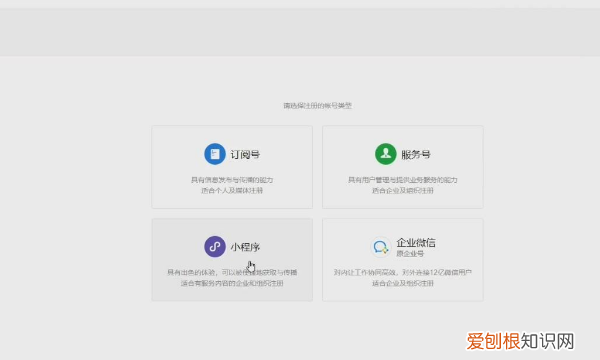
Task: Click the 小程序 description 适合有服务内容的企业和组织注册
Action: point(232,283)
